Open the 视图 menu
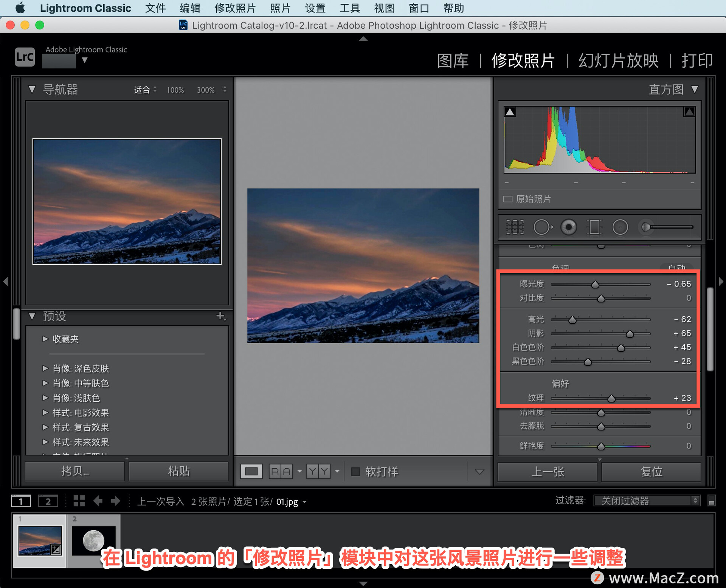726x588 pixels. (385, 8)
